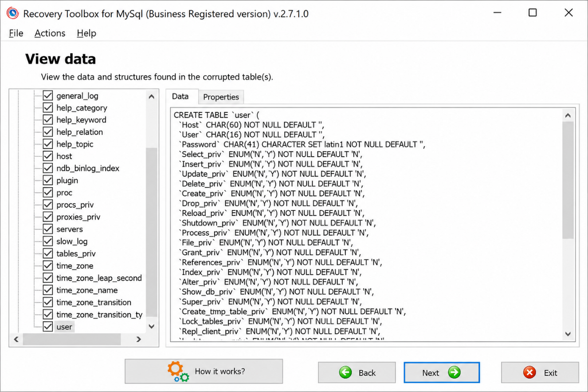
Task: Click the `Select_priv` ENUM line
Action: point(270,154)
